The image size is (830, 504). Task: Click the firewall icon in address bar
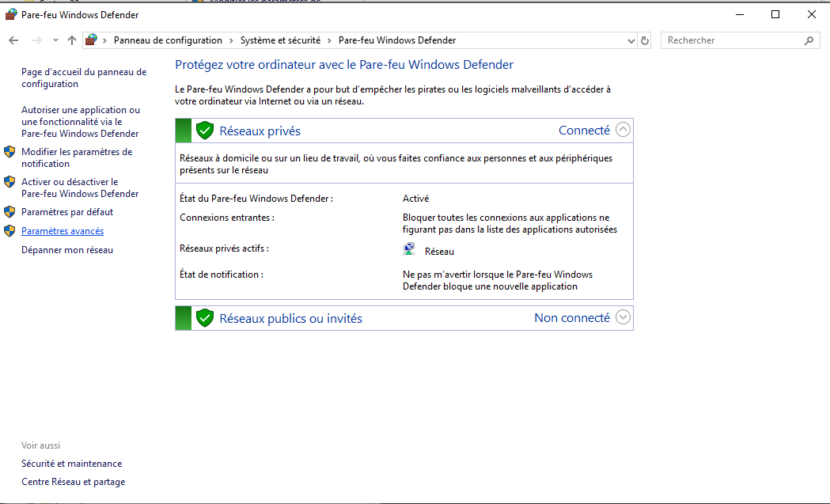pos(92,40)
